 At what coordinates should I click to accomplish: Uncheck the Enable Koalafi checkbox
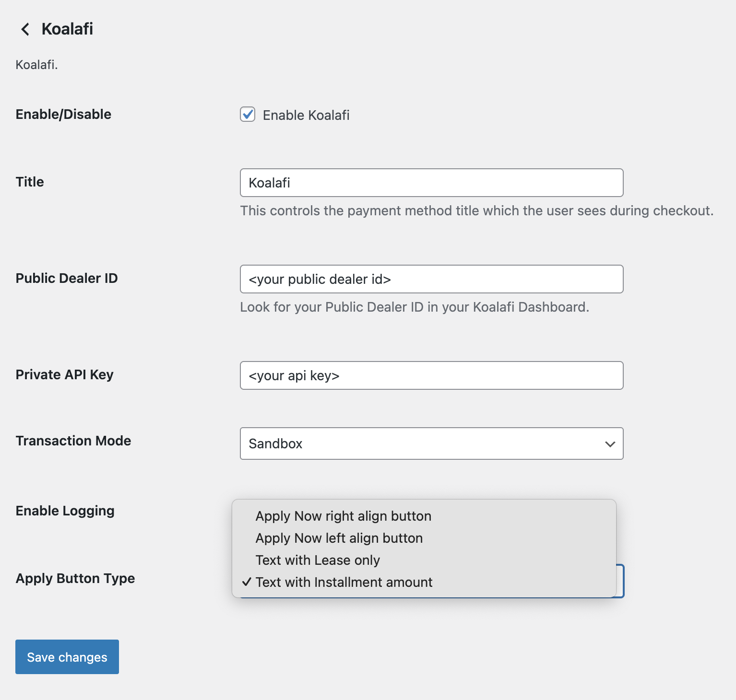[x=248, y=115]
